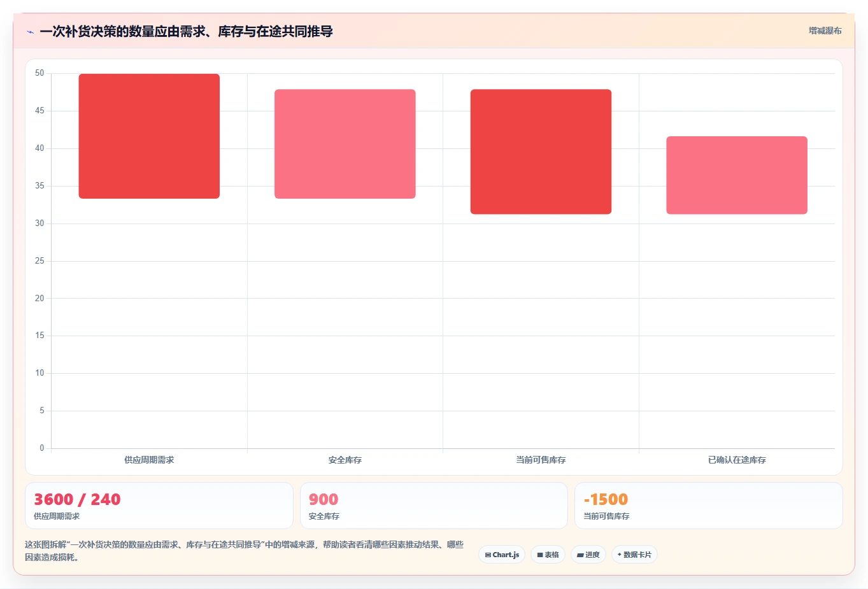Click the lightning icon beside the title
Image resolution: width=868 pixels, height=589 pixels.
point(30,32)
